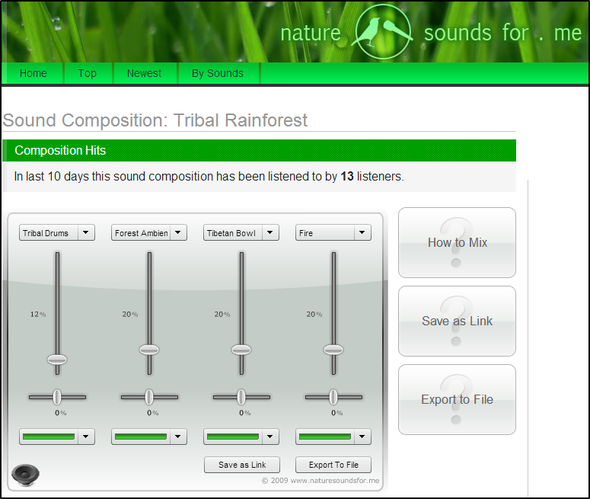Open the green bar dropdown under Tribal Drums

coord(57,437)
